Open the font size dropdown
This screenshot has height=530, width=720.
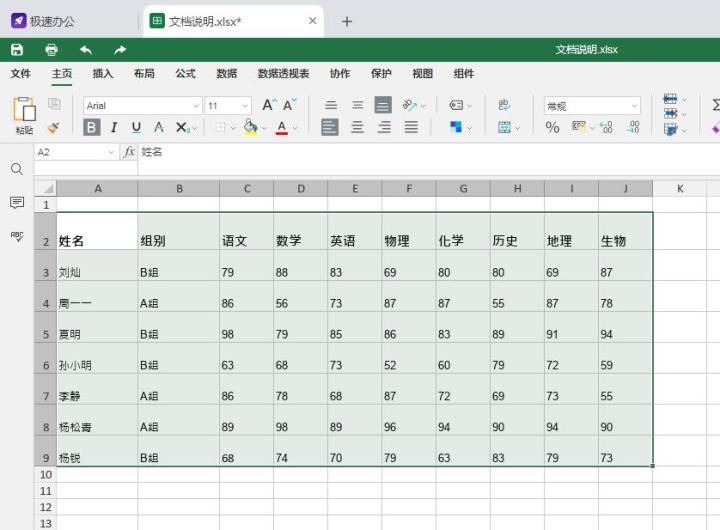pos(245,106)
